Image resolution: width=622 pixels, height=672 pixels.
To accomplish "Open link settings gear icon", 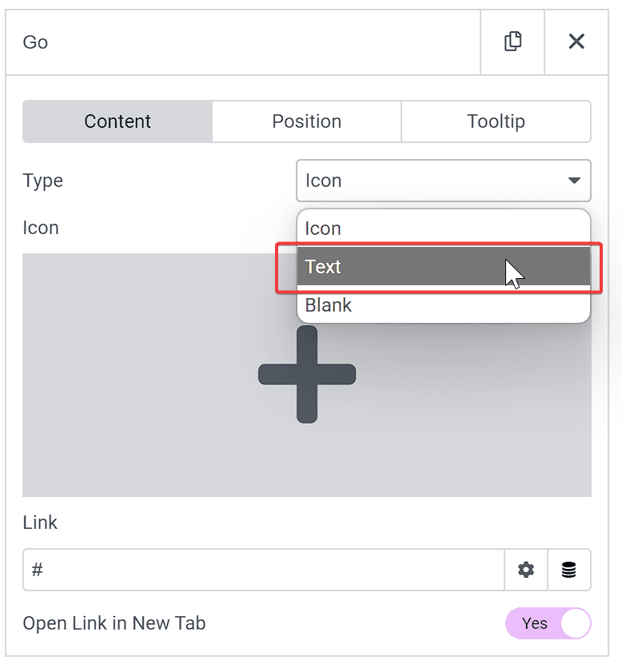I will (526, 570).
